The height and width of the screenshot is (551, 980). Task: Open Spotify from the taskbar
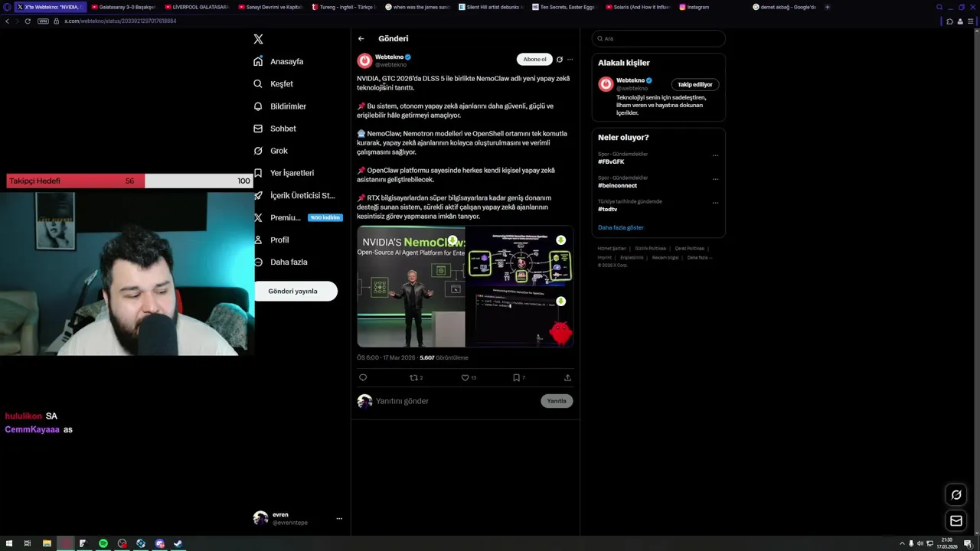tap(103, 543)
